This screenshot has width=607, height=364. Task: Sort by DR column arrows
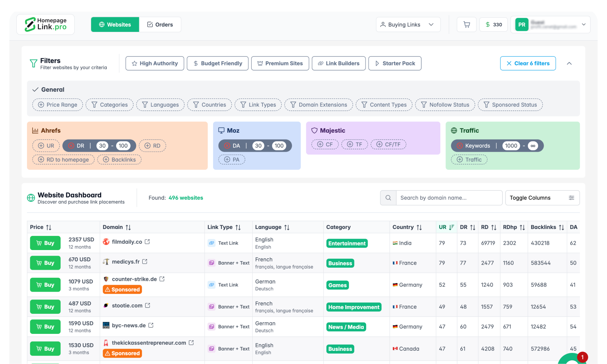[x=473, y=227]
